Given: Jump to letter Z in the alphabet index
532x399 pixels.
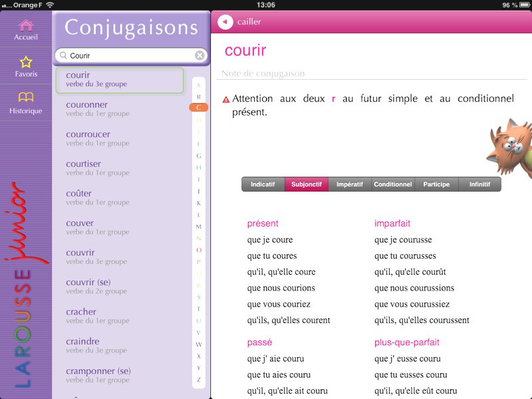Looking at the screenshot, I should pos(198,380).
